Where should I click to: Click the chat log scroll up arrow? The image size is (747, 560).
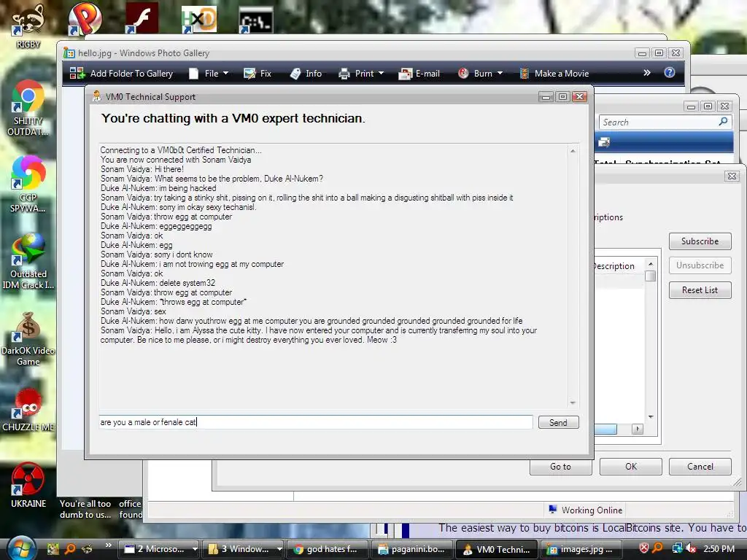pos(573,151)
